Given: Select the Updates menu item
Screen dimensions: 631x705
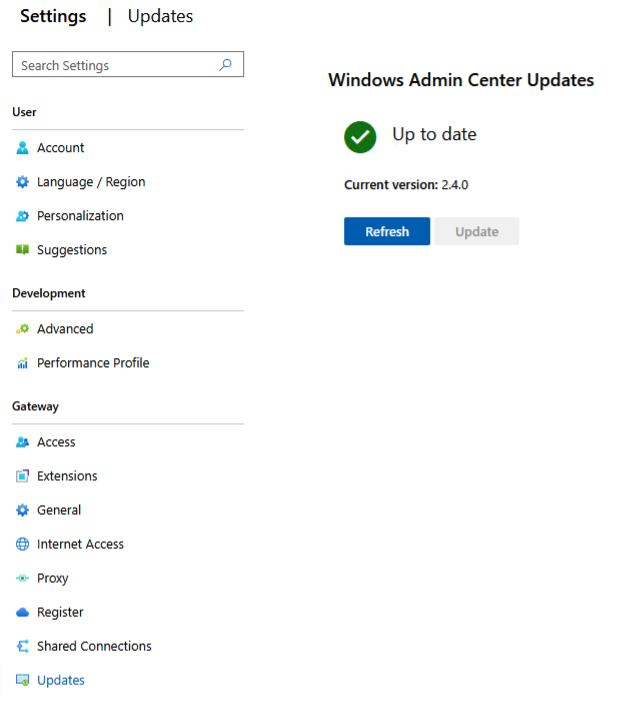Looking at the screenshot, I should tap(60, 680).
